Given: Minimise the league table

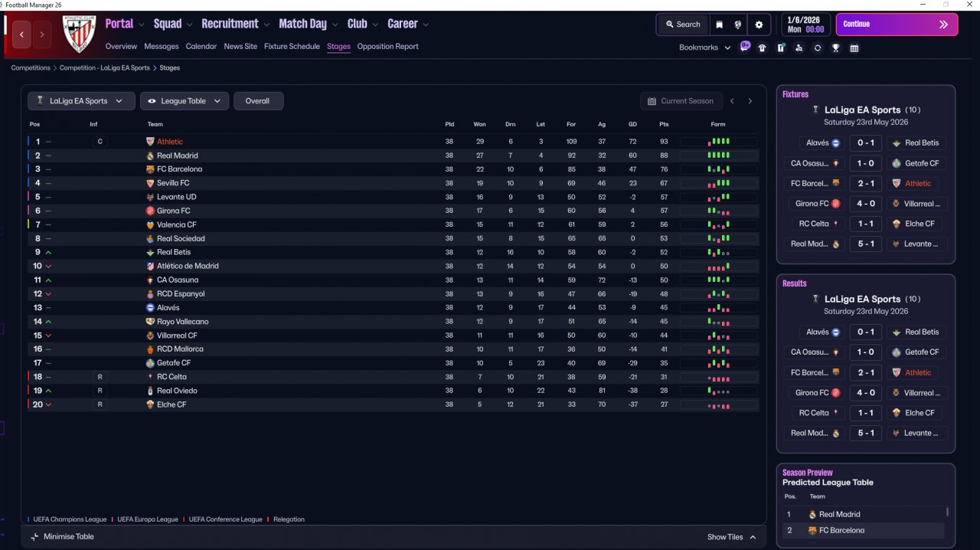Looking at the screenshot, I should click(62, 537).
